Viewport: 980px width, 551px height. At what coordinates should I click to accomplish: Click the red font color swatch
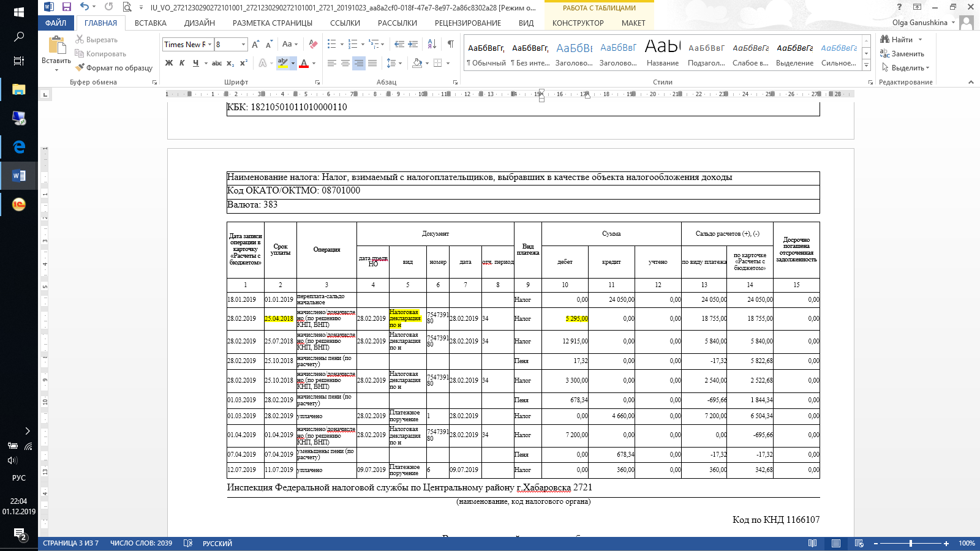[x=304, y=64]
